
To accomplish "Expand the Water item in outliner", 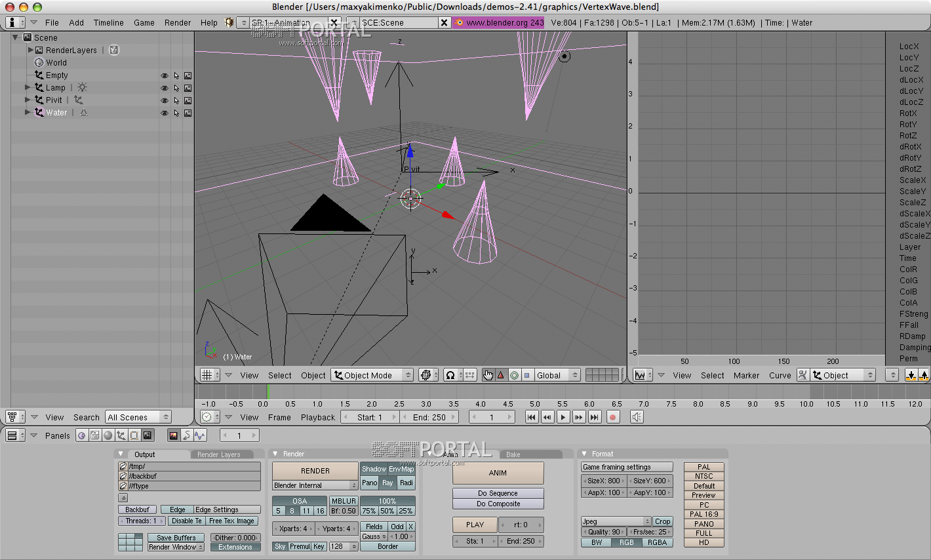I will click(28, 112).
